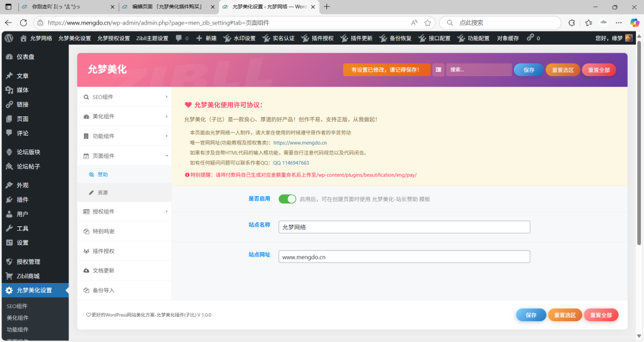This screenshot has height=342, width=644.
Task: Open 备份导入 settings tab
Action: [124, 290]
